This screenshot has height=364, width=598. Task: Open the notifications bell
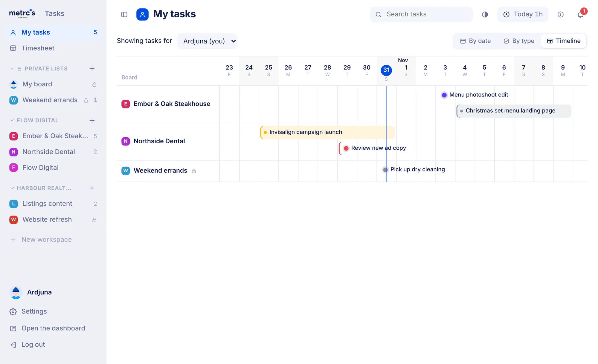tap(580, 14)
